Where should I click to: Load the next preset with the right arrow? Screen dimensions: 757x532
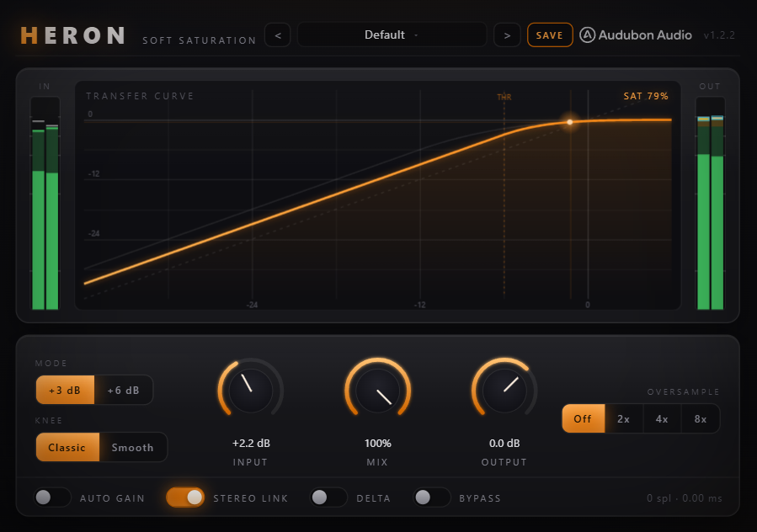[x=507, y=35]
